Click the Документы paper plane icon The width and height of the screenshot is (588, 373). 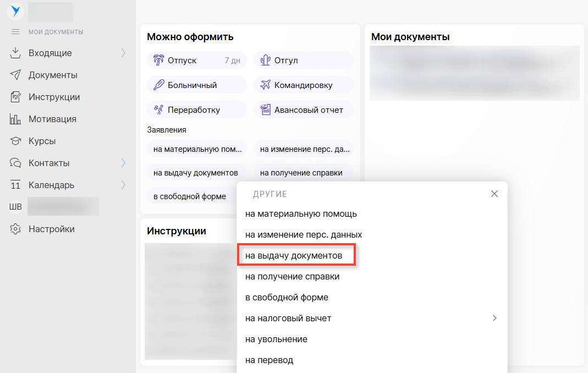[x=15, y=75]
